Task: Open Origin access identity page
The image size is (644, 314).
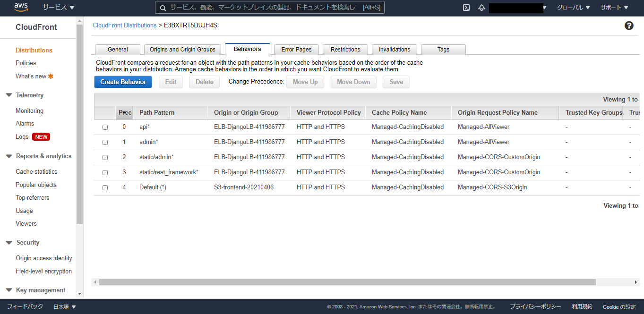Action: coord(44,258)
